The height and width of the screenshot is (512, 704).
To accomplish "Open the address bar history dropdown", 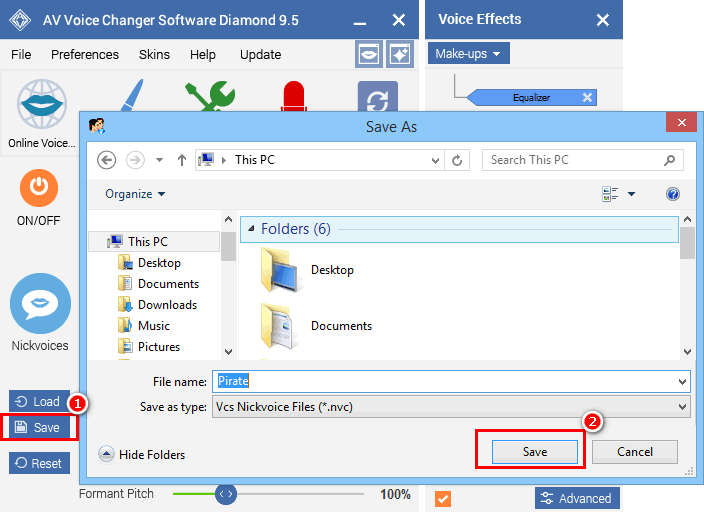I will coord(435,160).
